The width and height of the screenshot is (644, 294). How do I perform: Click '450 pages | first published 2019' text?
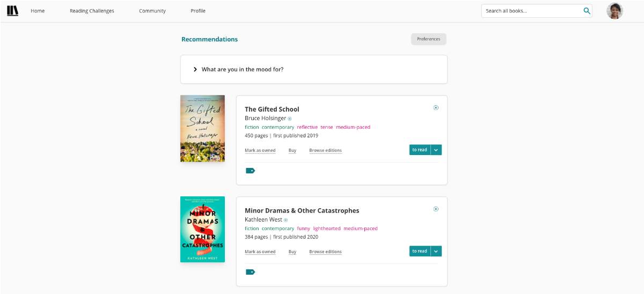point(281,136)
